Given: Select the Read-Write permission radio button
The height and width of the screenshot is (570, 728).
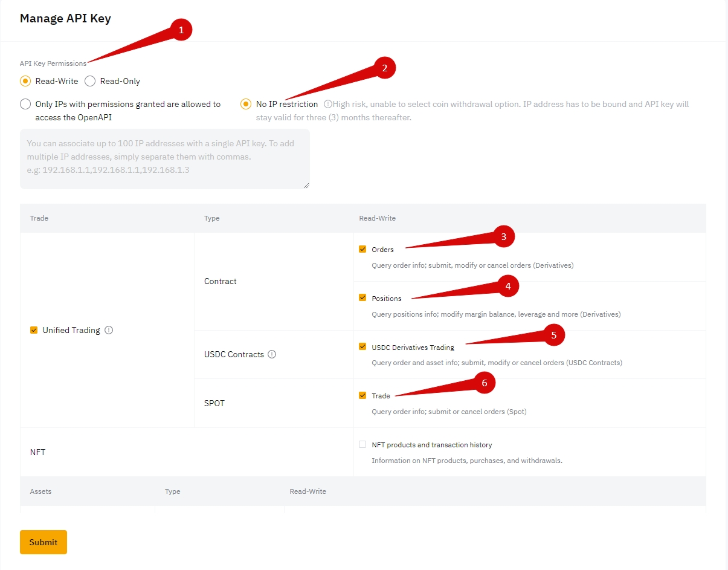Looking at the screenshot, I should click(x=25, y=81).
